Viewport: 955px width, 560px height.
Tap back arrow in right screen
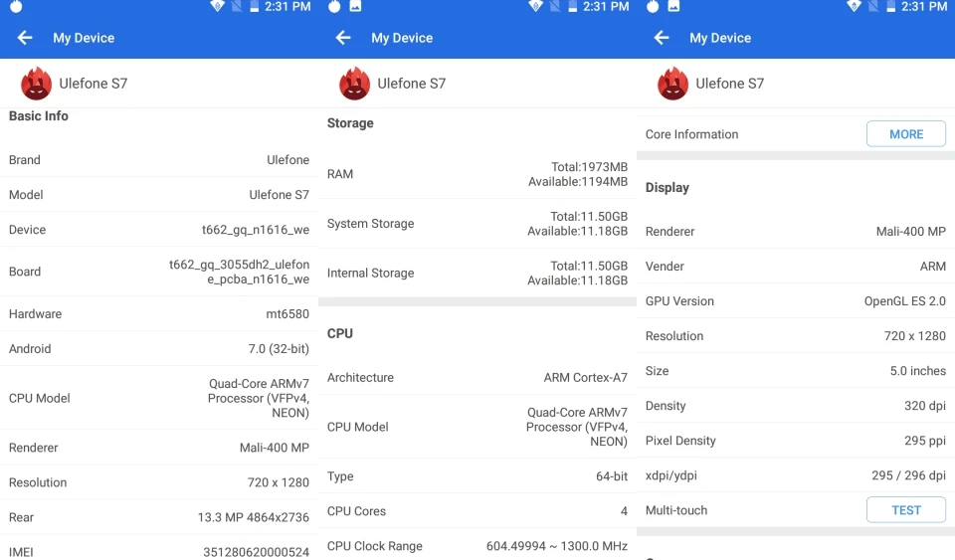pos(662,38)
